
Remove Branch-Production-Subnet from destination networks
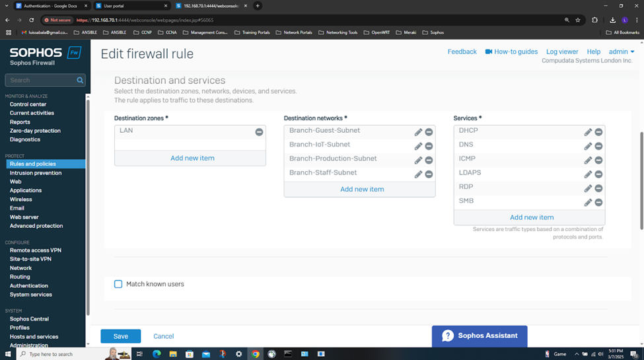click(429, 161)
